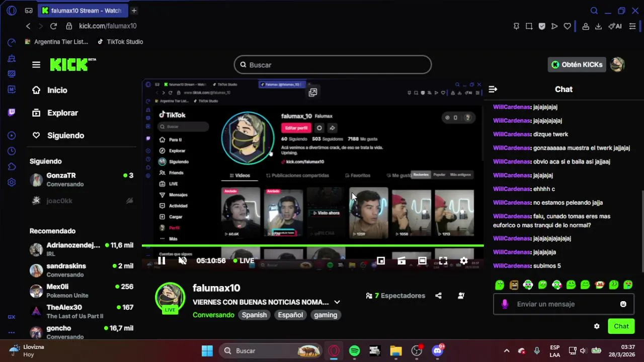Click the follow user icon beside share

pos(461,296)
